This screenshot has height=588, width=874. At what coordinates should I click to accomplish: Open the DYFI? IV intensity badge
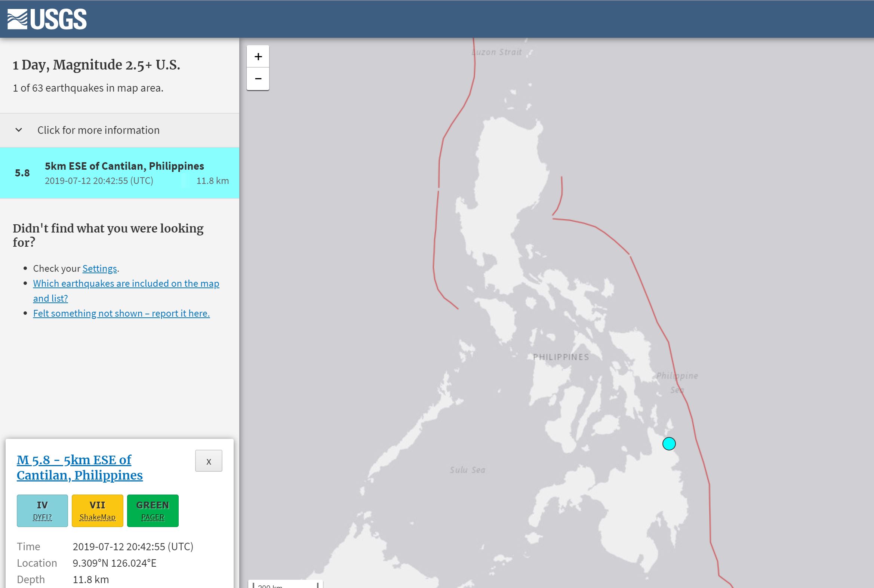[x=42, y=510]
